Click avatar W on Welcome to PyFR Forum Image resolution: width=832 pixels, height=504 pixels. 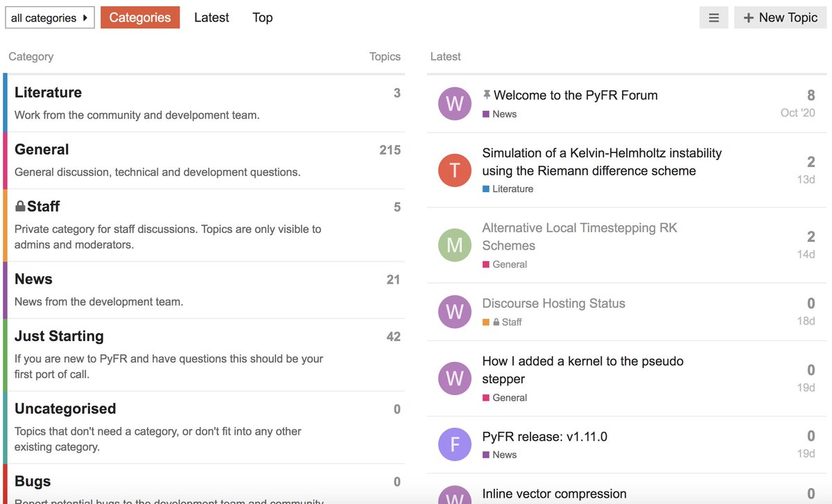click(x=455, y=104)
